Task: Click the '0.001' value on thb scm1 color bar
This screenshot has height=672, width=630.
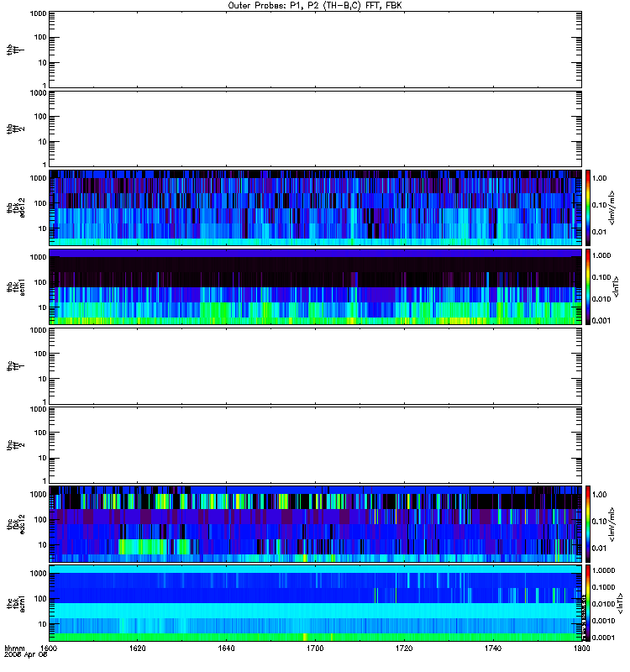Action: [601, 321]
